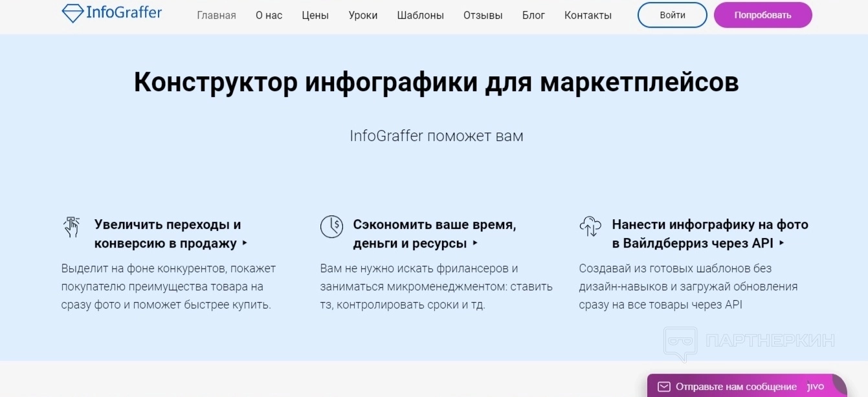Click the purple Попробовать button

click(762, 15)
